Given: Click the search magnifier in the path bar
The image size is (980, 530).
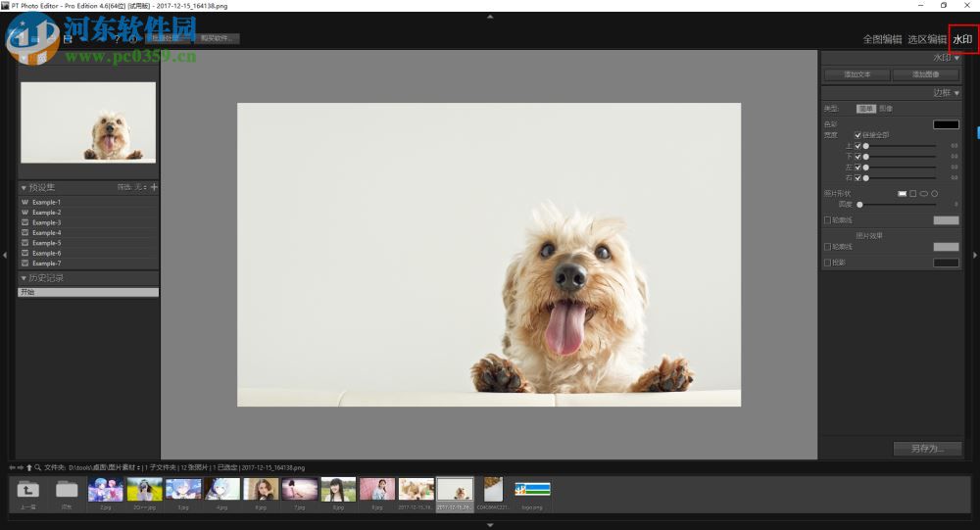Looking at the screenshot, I should (x=37, y=467).
